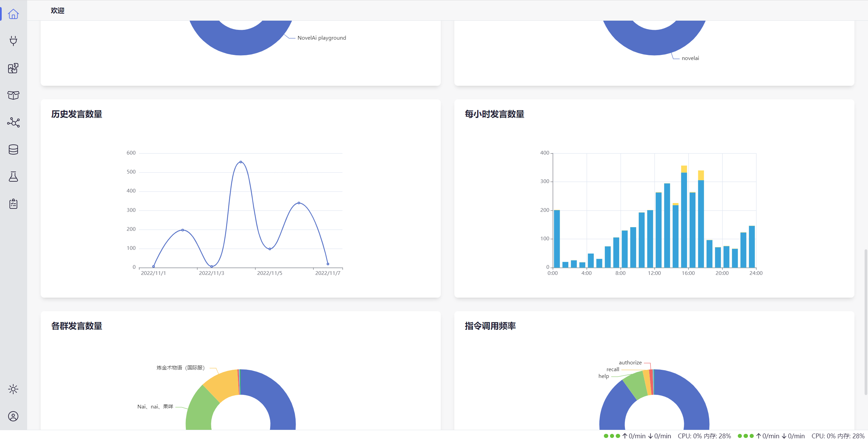868x441 pixels.
Task: Click the second set of green status dots
Action: pos(746,436)
